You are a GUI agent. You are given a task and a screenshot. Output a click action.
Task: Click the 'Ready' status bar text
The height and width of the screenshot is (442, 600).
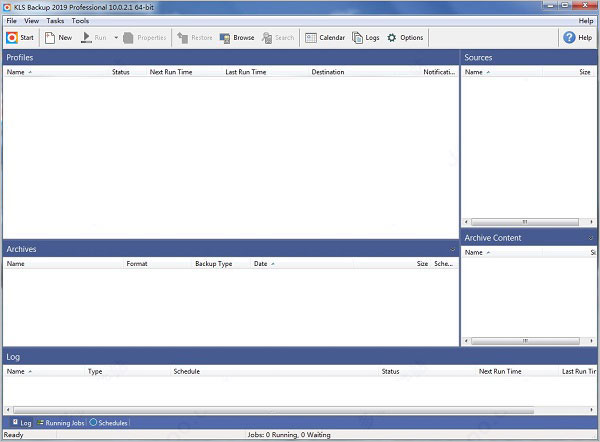tap(13, 435)
